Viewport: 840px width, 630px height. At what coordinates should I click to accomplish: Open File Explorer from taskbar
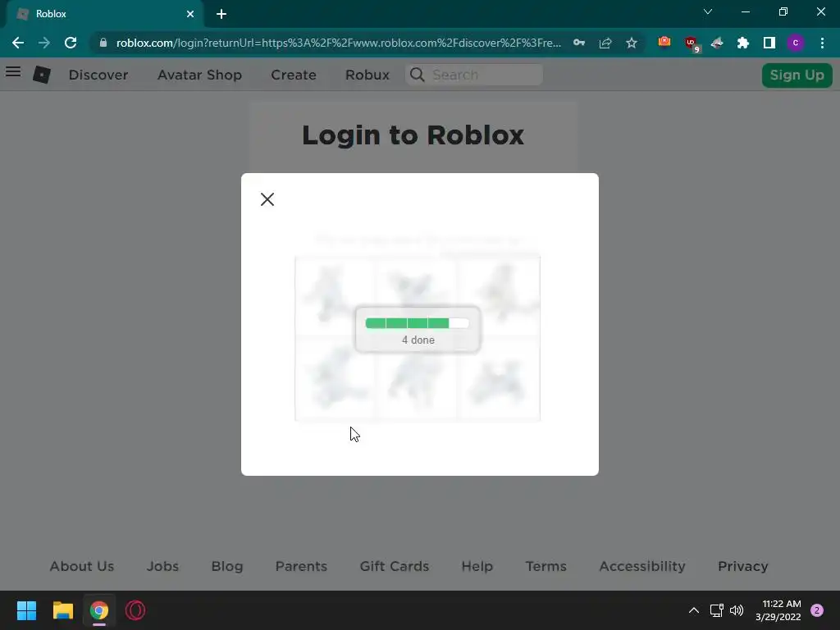click(62, 610)
